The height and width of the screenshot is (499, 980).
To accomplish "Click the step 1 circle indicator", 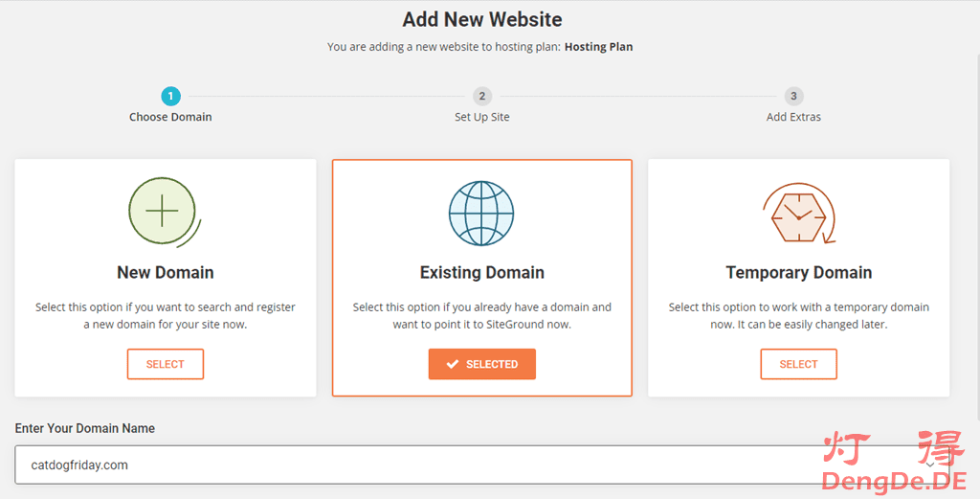I will [x=170, y=96].
